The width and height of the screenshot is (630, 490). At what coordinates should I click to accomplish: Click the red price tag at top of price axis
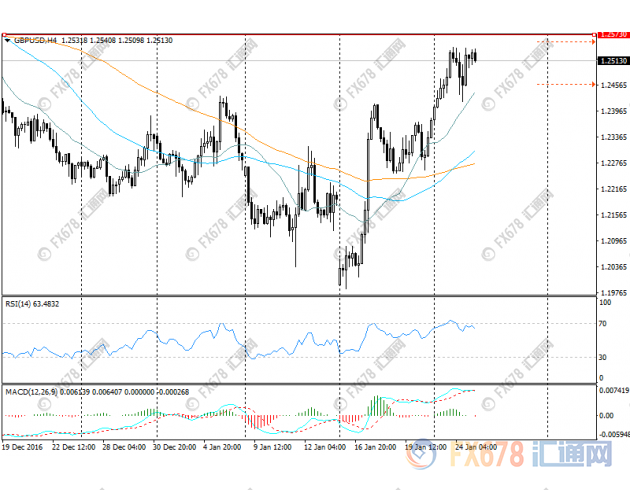tap(612, 34)
